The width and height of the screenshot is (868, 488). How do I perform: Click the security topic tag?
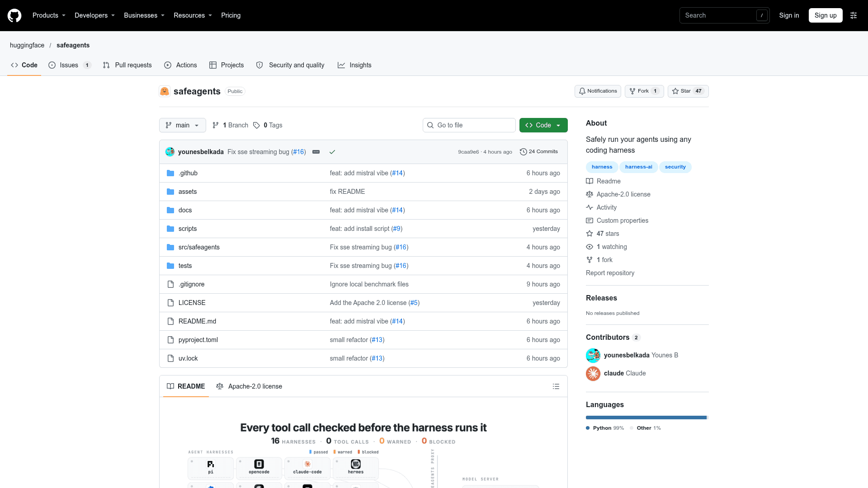675,167
